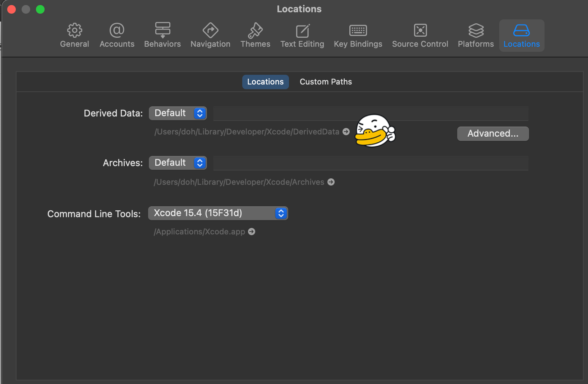Close the Locations settings window
The image size is (588, 384).
point(12,9)
